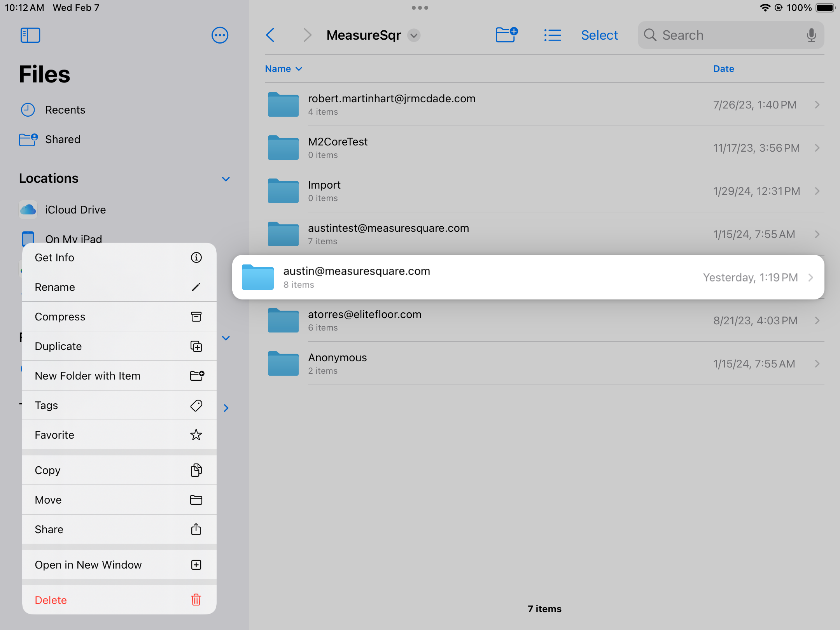Select Compress in the context menu
The width and height of the screenshot is (840, 630).
click(x=119, y=317)
